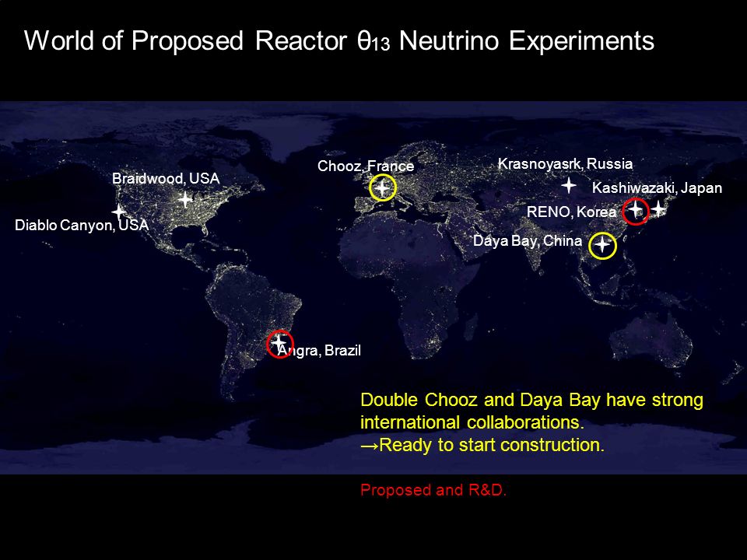The width and height of the screenshot is (747, 560).
Task: Click the Braidwood, USA label
Action: (166, 179)
